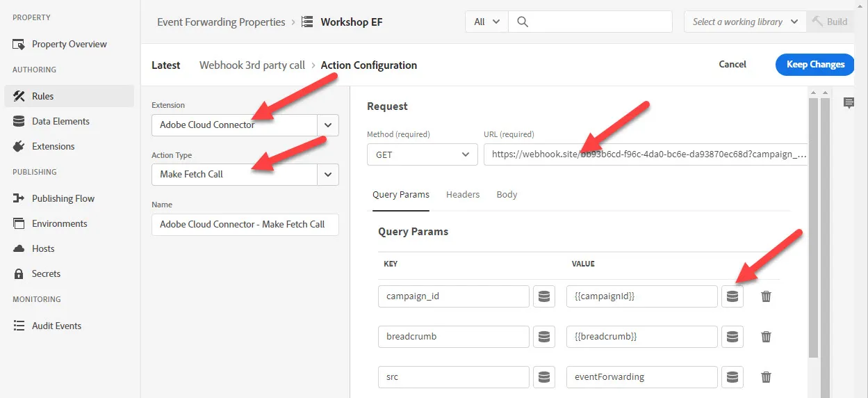The width and height of the screenshot is (868, 398).
Task: Click the campaign_id key field
Action: coord(454,296)
